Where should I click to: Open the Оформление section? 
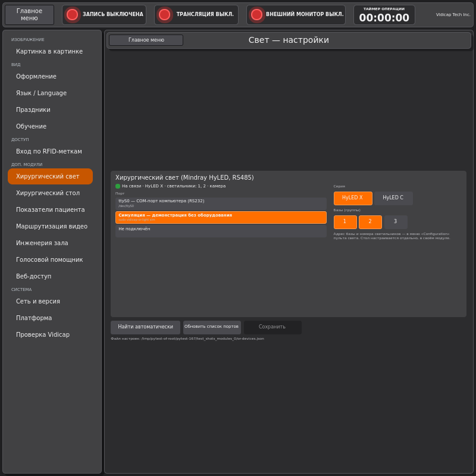pos(50,77)
